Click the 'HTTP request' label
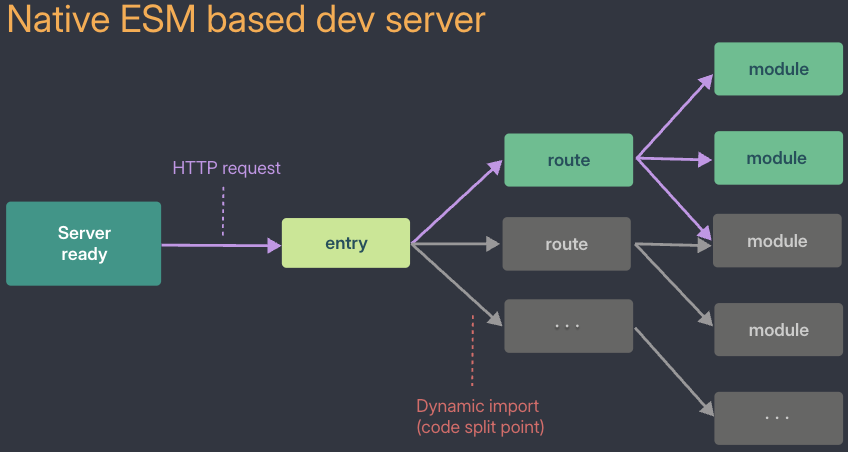The width and height of the screenshot is (848, 452). coord(227,168)
